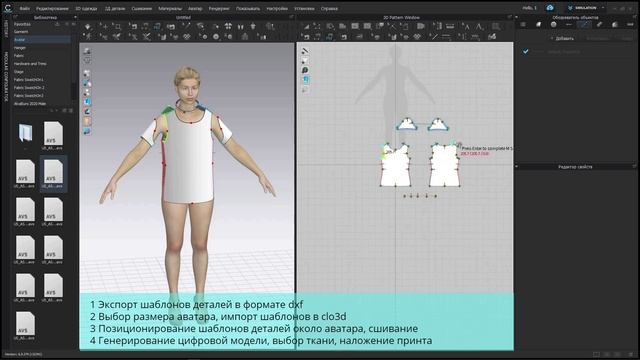Select left sleeve pattern piece in 2D window
Viewport: 640px width, 360px height.
click(407, 125)
